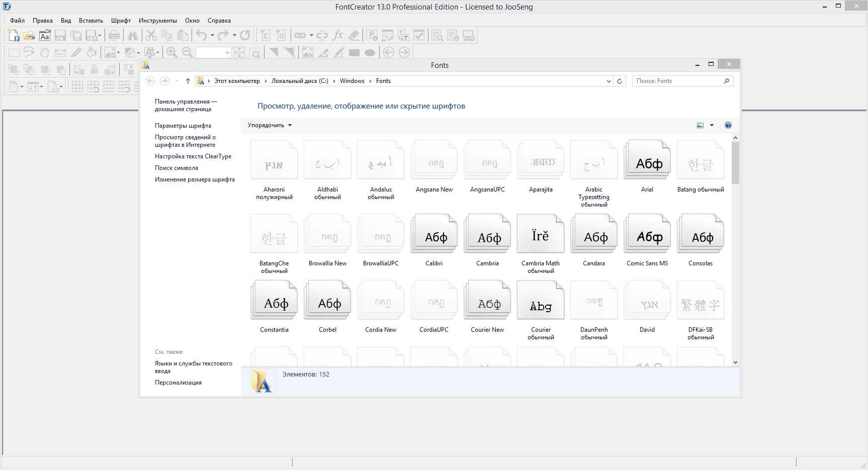Image resolution: width=868 pixels, height=470 pixels.
Task: Open the view options dropdown arrow
Action: (712, 125)
